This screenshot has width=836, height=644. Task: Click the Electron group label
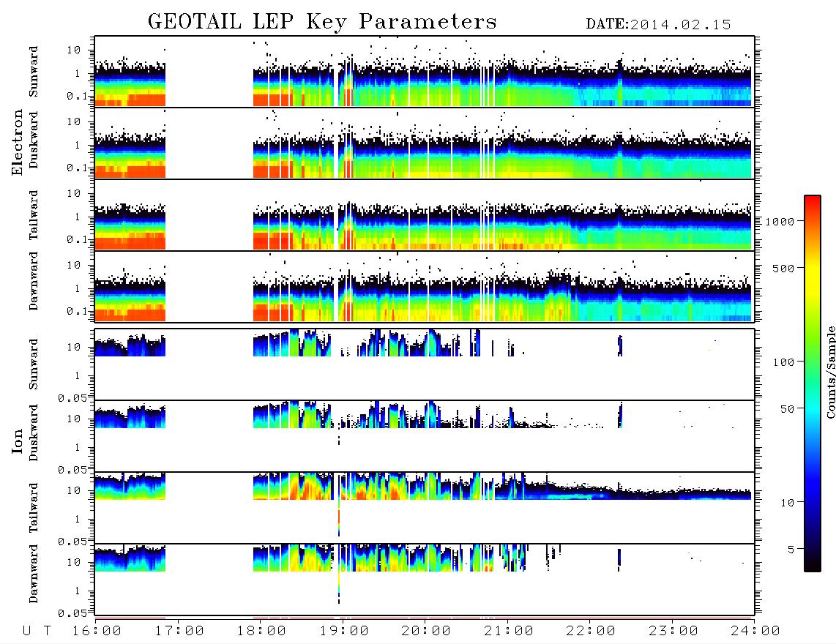(x=17, y=143)
